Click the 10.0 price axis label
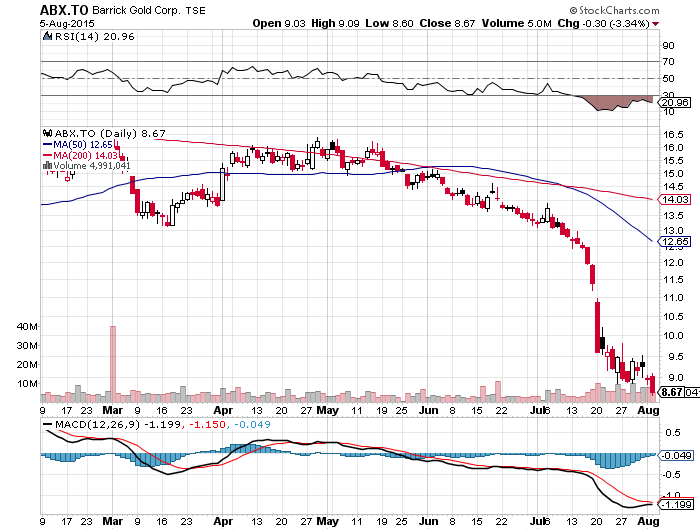Image resolution: width=700 pixels, height=530 pixels. pos(673,336)
